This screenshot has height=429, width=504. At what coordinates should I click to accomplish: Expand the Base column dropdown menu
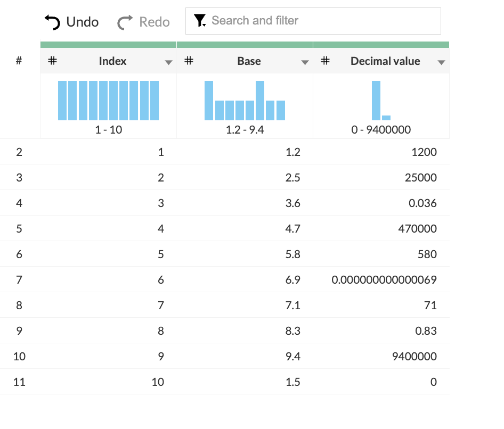coord(305,62)
